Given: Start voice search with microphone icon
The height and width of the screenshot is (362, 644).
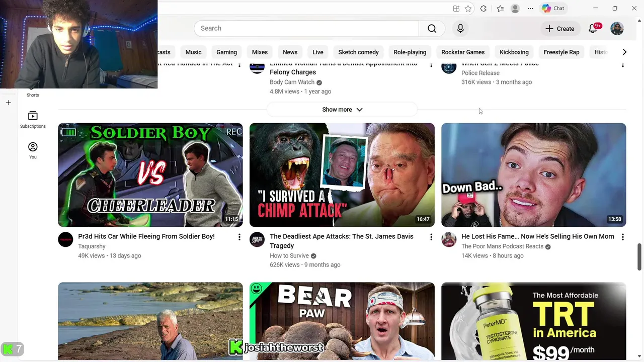Looking at the screenshot, I should [x=460, y=28].
